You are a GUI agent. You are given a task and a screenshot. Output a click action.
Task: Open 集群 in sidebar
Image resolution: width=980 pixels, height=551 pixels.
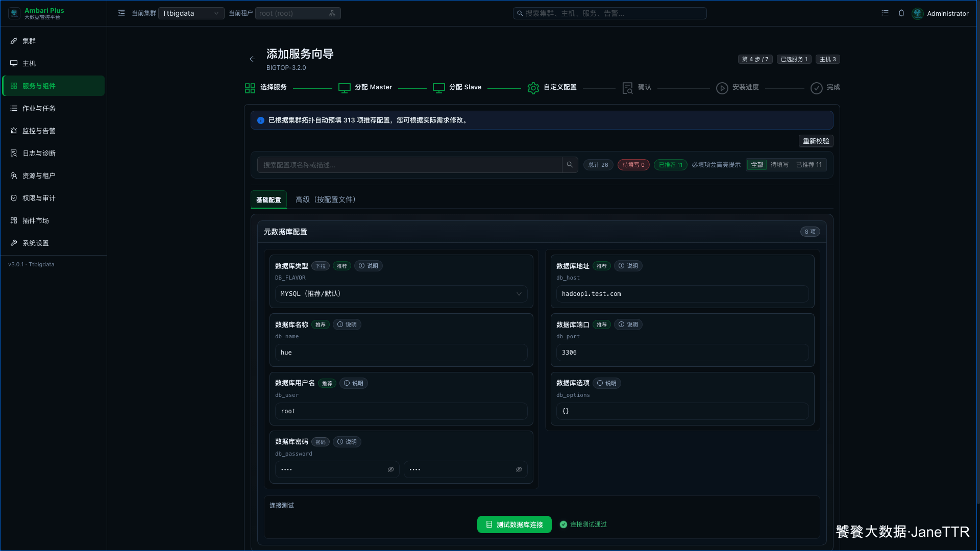coord(54,41)
